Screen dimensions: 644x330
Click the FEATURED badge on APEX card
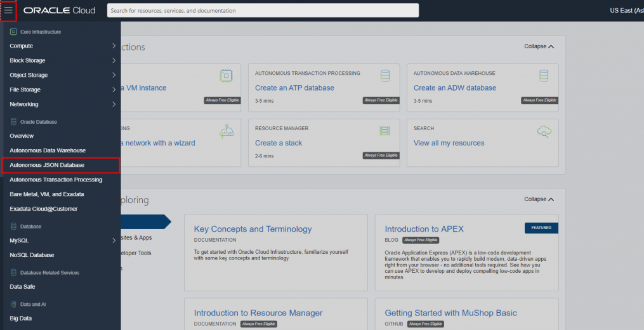point(541,228)
